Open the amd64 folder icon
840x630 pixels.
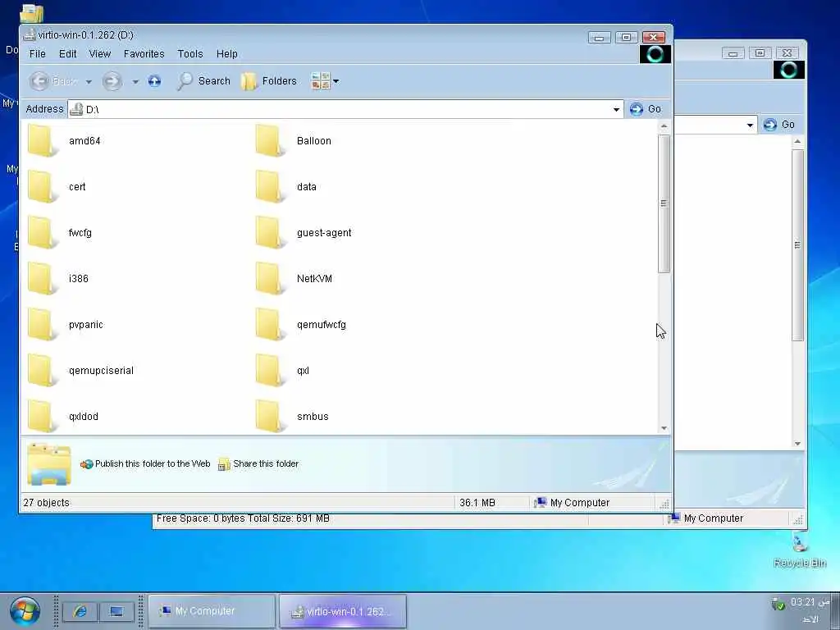click(42, 140)
